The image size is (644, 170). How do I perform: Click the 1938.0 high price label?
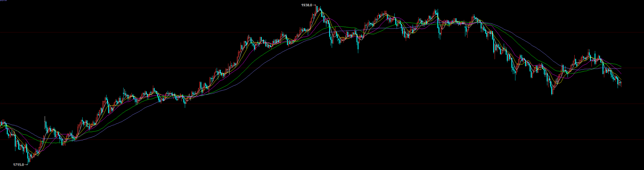[306, 5]
